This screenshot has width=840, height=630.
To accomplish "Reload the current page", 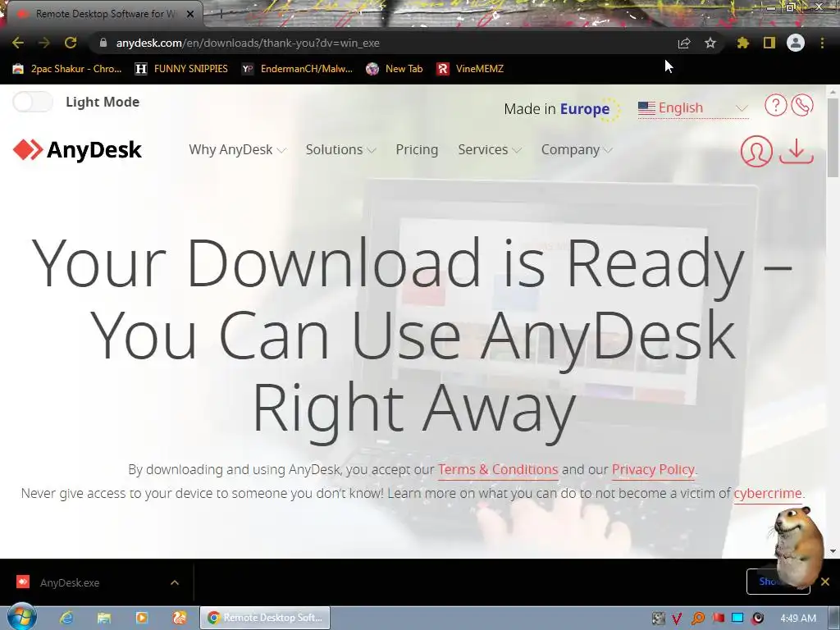I will (71, 43).
